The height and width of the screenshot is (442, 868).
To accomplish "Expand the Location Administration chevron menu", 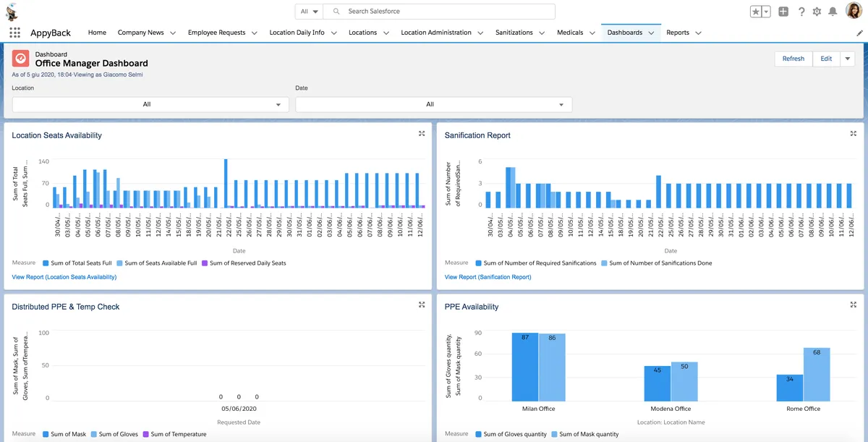I will (x=481, y=33).
